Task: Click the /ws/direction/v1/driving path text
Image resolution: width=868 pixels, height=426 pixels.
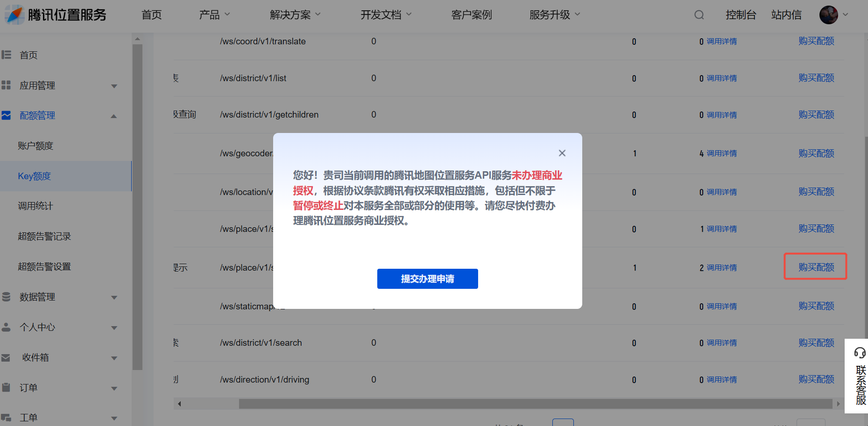Action: (265, 380)
